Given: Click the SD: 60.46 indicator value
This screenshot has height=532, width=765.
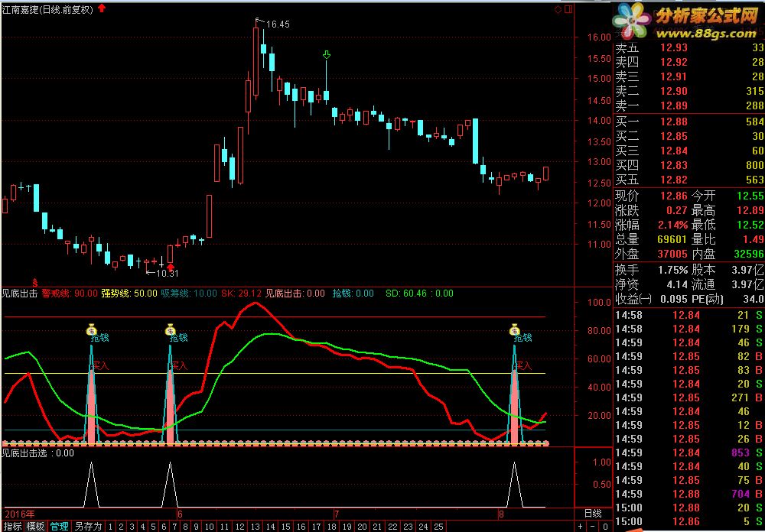Looking at the screenshot, I should click(x=406, y=294).
